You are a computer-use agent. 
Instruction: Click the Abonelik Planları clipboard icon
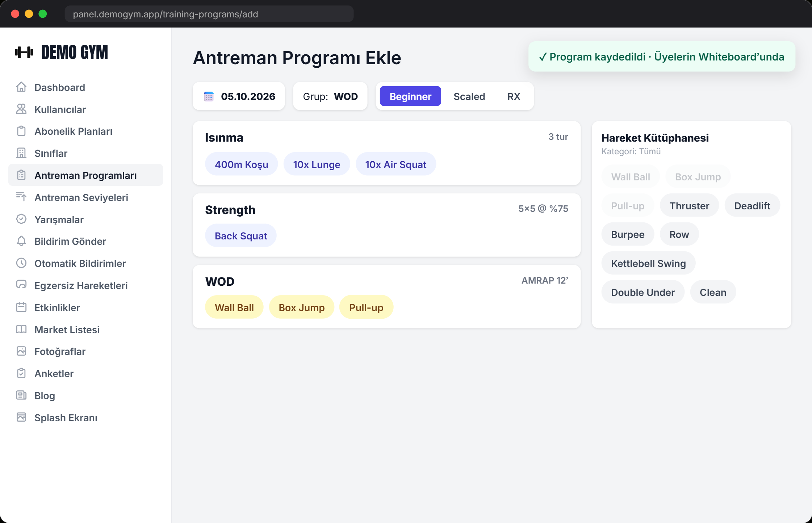pyautogui.click(x=21, y=131)
